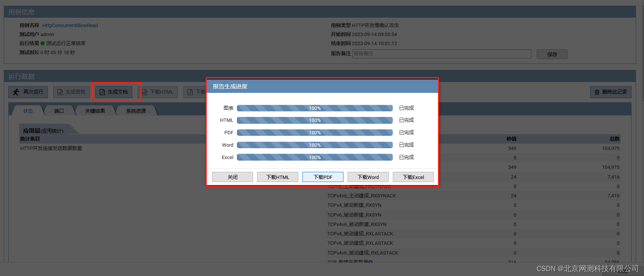Click the running-man icon on 再次运行
Screen dimensions: 644x276
click(16, 92)
